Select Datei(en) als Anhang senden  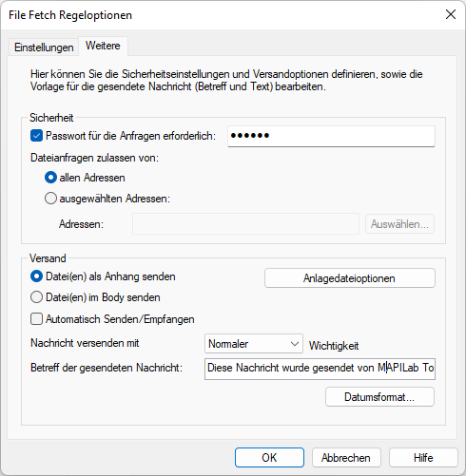pos(36,276)
